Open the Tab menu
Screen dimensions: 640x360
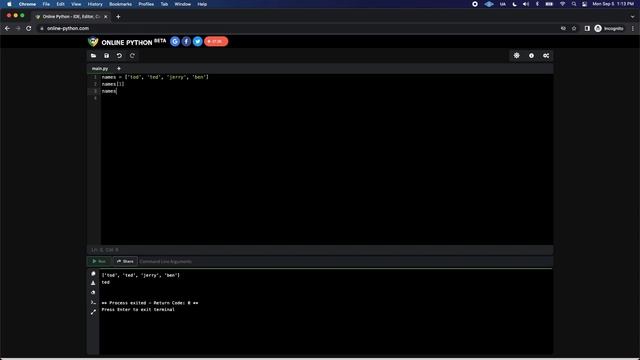tap(164, 4)
